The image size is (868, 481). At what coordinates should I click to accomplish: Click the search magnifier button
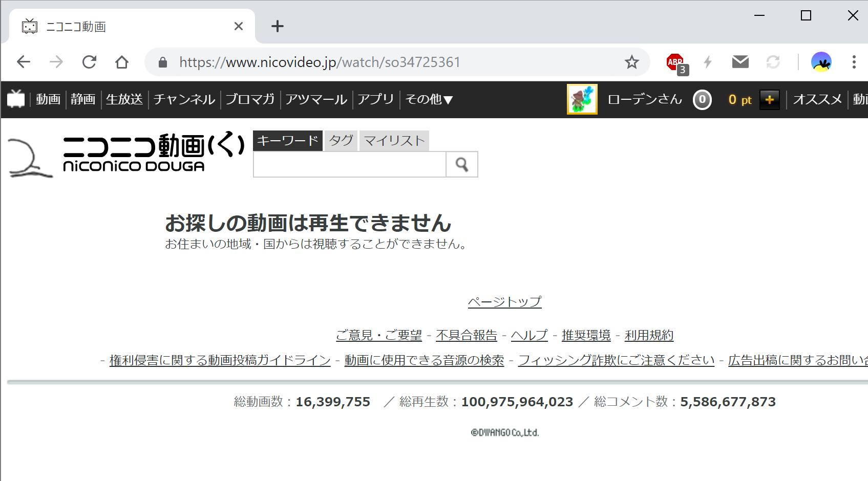tap(462, 164)
